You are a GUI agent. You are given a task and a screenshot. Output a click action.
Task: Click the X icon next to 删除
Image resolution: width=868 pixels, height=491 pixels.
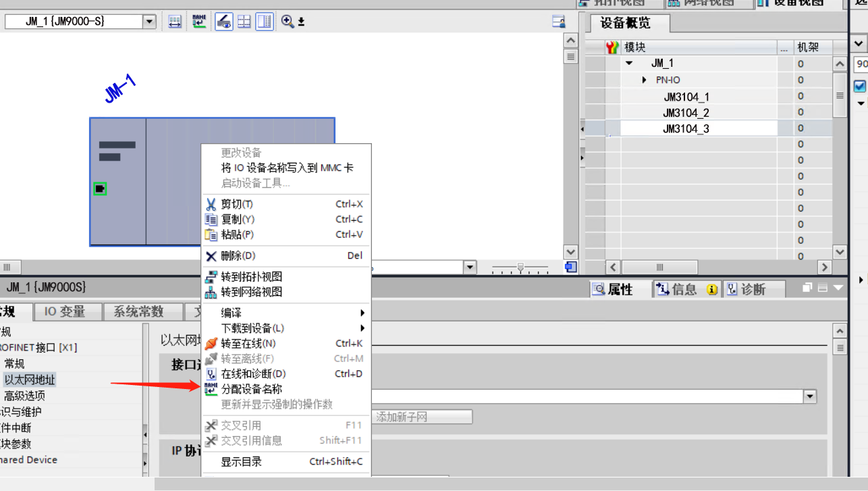point(211,256)
